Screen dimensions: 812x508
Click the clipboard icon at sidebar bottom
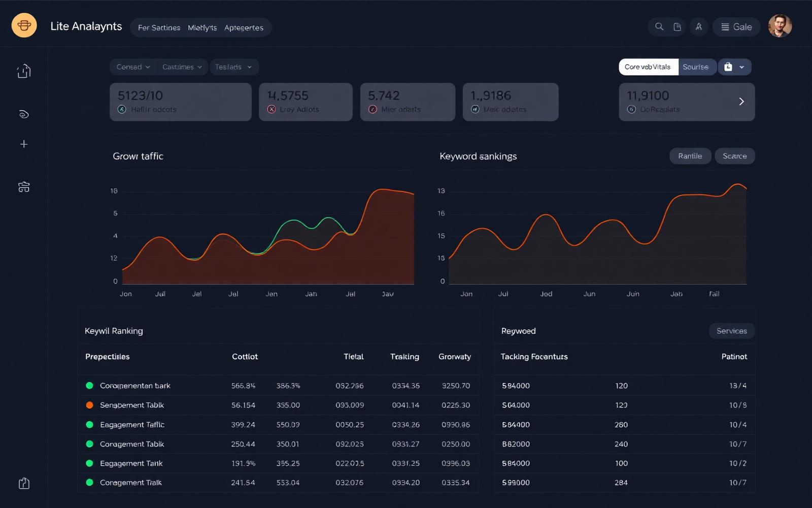[x=24, y=483]
